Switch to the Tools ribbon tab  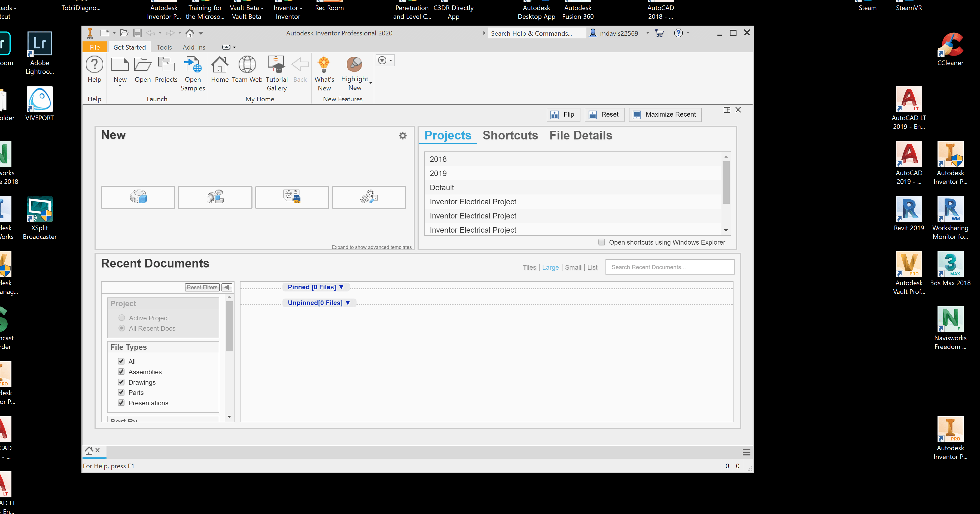pyautogui.click(x=164, y=47)
